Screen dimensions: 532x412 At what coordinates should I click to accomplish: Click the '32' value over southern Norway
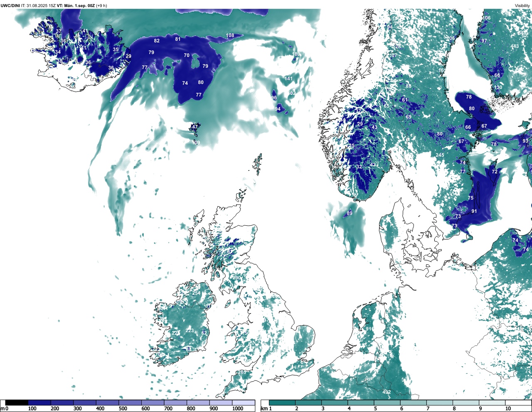[x=359, y=167]
